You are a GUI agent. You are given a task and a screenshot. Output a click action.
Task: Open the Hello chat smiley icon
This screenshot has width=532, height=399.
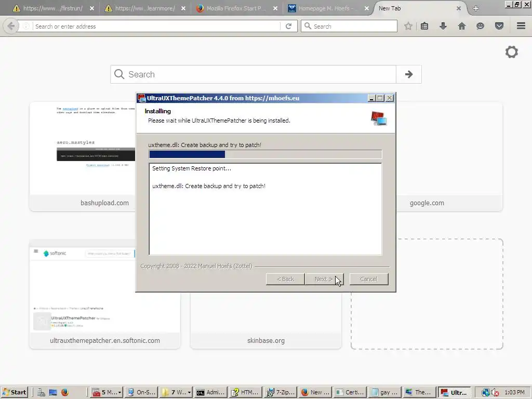(480, 26)
